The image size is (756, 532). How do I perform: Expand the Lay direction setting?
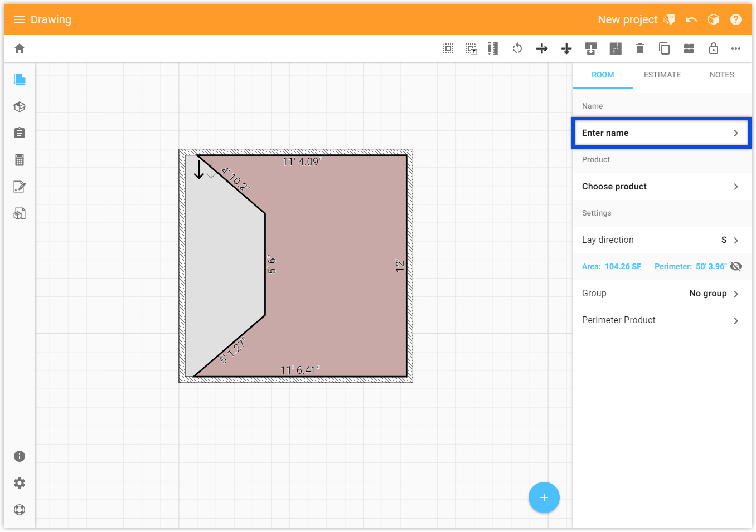pyautogui.click(x=662, y=240)
